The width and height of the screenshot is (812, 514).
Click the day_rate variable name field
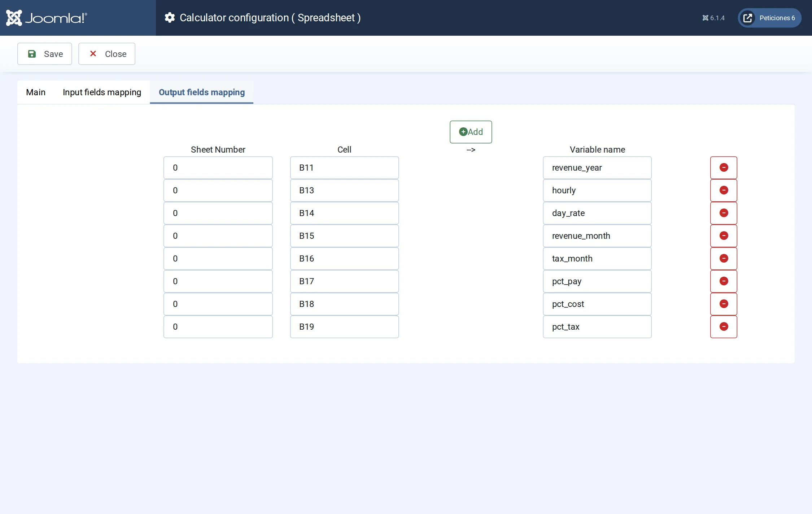tap(597, 213)
